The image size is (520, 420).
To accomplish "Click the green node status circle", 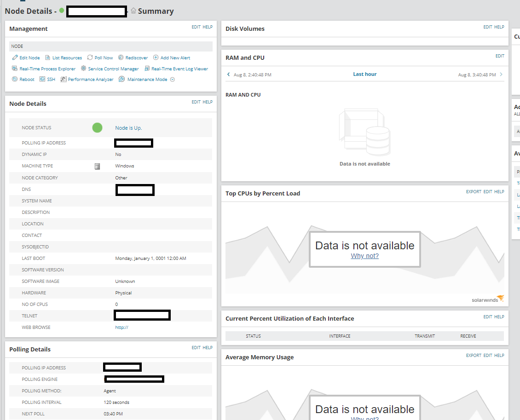I will click(x=97, y=127).
